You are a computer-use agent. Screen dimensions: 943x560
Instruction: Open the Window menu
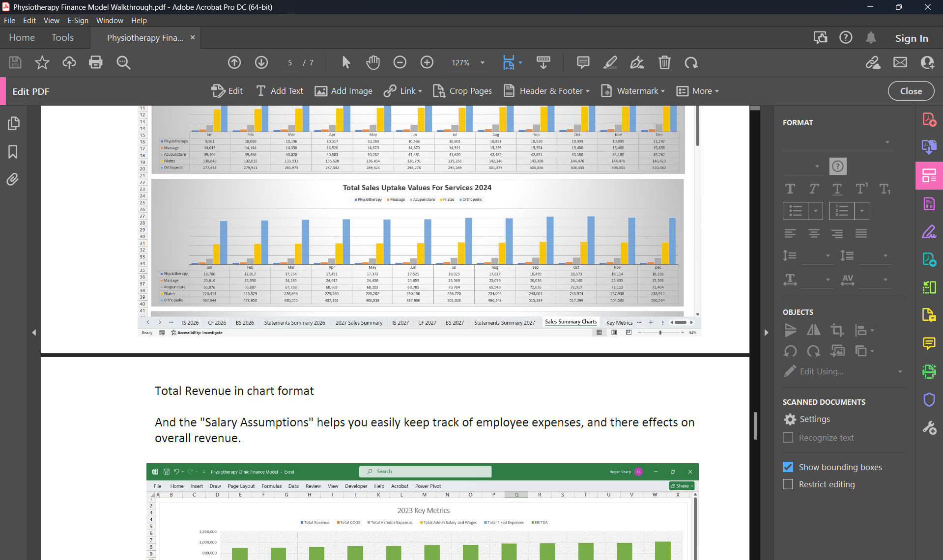110,21
